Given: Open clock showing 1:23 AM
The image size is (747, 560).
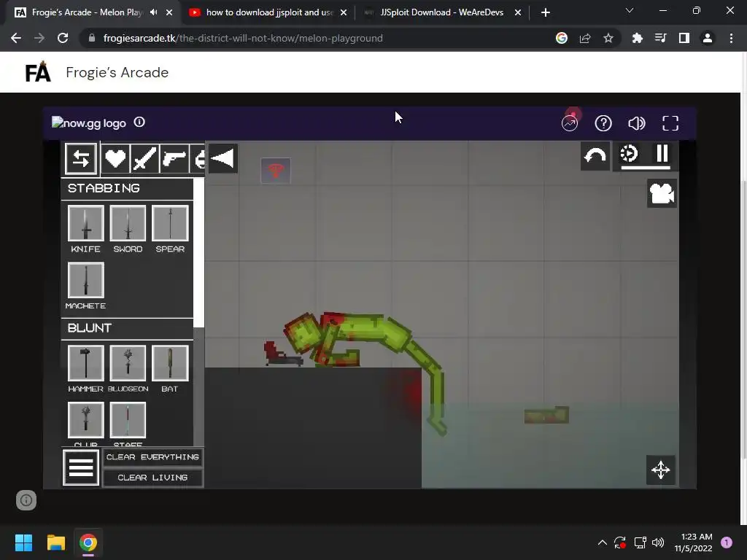Looking at the screenshot, I should point(694,542).
